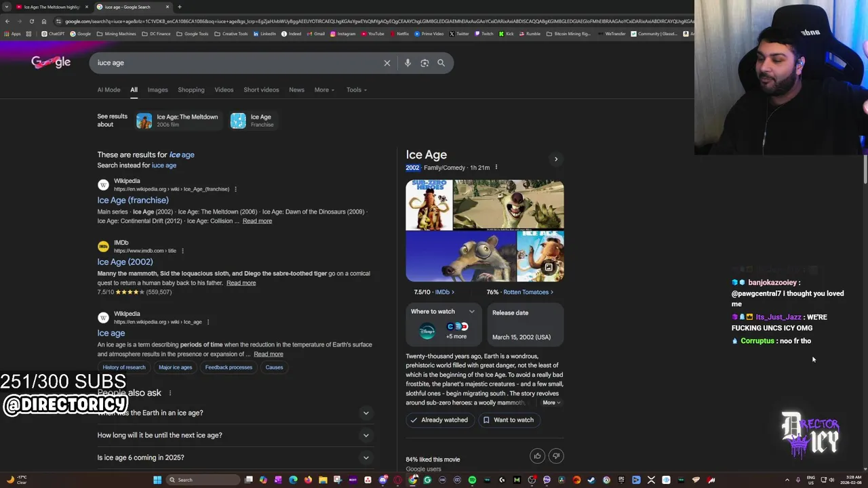Click the Sub-Zero Heroes movie poster thumbnail
This screenshot has height=488, width=868.
(x=429, y=205)
